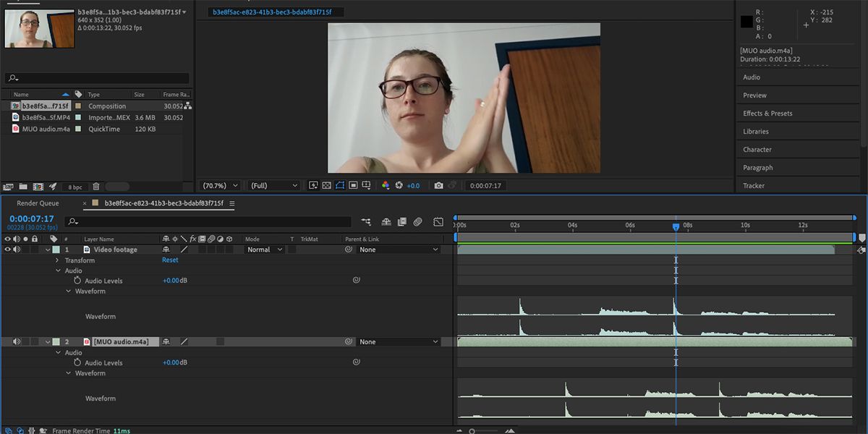This screenshot has height=434, width=868.
Task: Hide the Video footage layer
Action: pyautogui.click(x=6, y=249)
